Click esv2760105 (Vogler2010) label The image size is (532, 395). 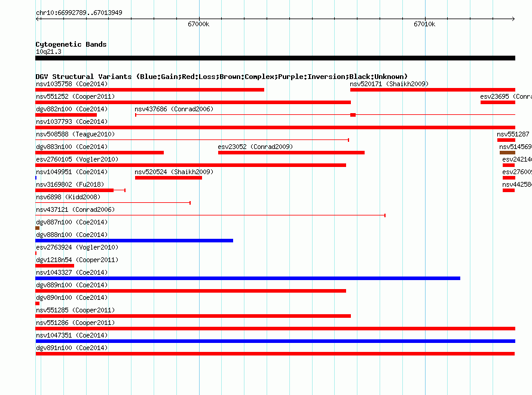click(77, 159)
